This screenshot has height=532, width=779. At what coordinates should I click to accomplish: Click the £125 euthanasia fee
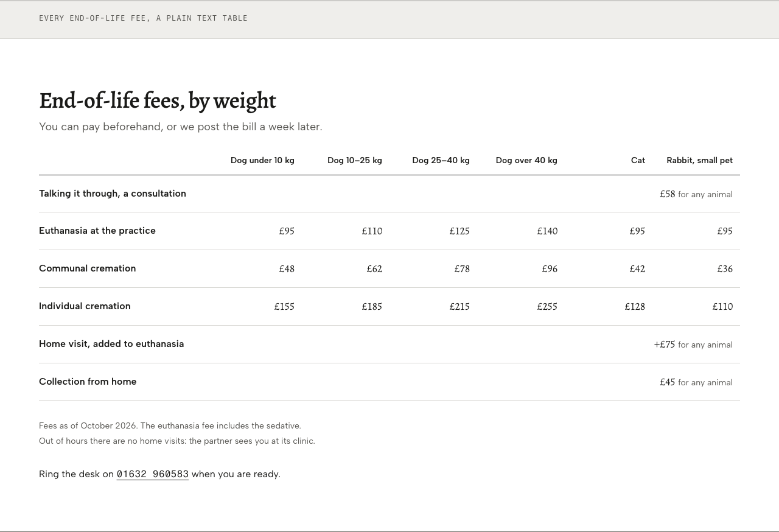[459, 231]
